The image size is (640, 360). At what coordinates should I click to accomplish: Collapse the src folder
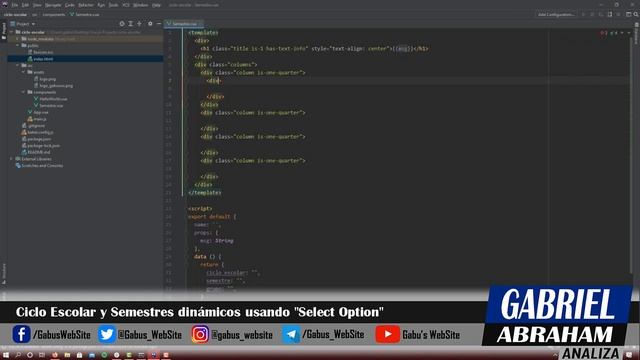tap(18, 65)
